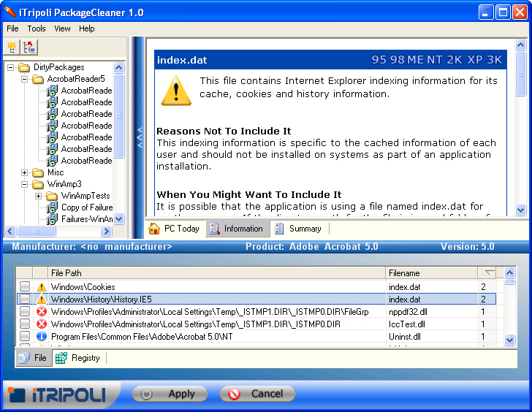Toggle checkbox for the Windows\Cookies row
532x412 pixels.
(x=25, y=286)
